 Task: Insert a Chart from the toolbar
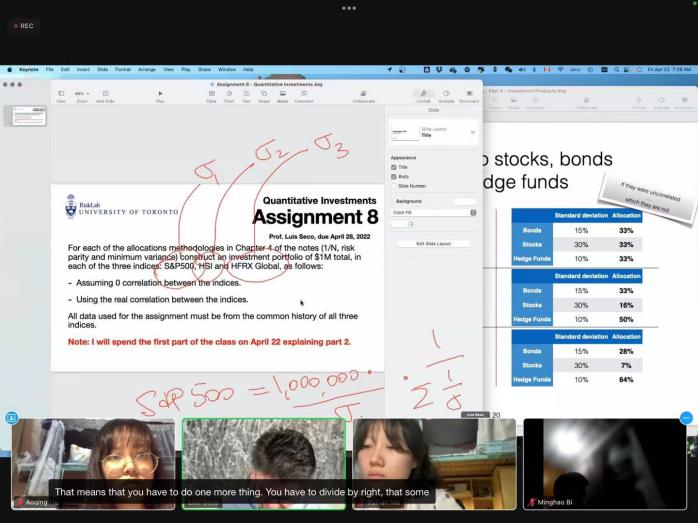click(229, 95)
